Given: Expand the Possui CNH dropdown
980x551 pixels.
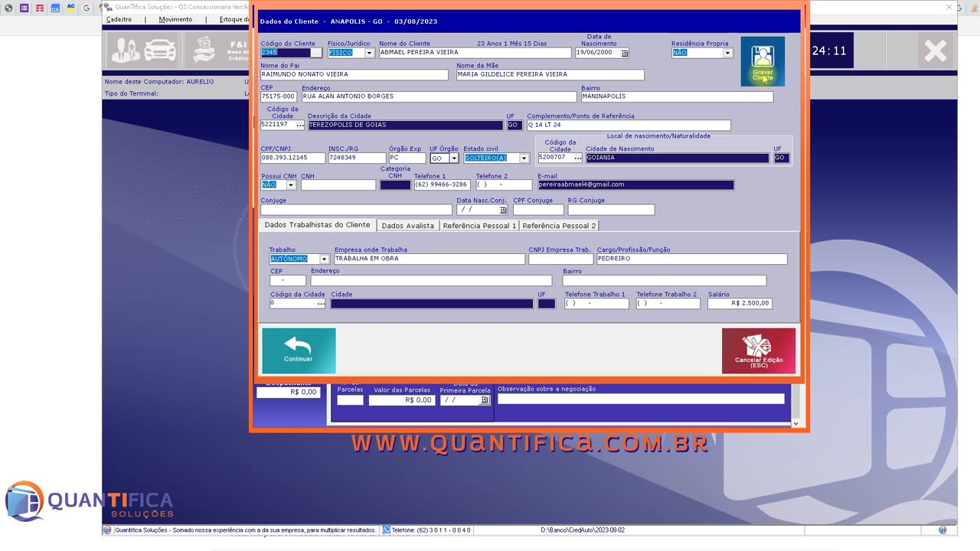Looking at the screenshot, I should click(x=291, y=185).
